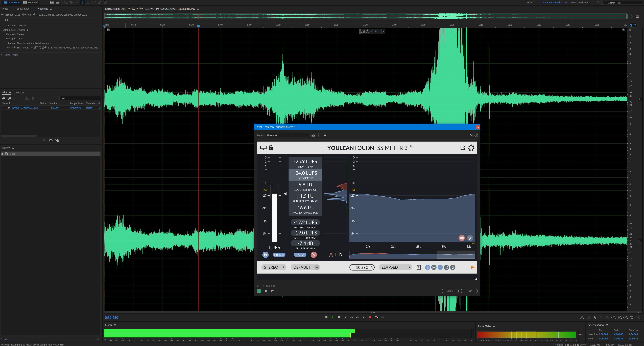
Task: Click Close in the effect window
Action: click(x=469, y=291)
